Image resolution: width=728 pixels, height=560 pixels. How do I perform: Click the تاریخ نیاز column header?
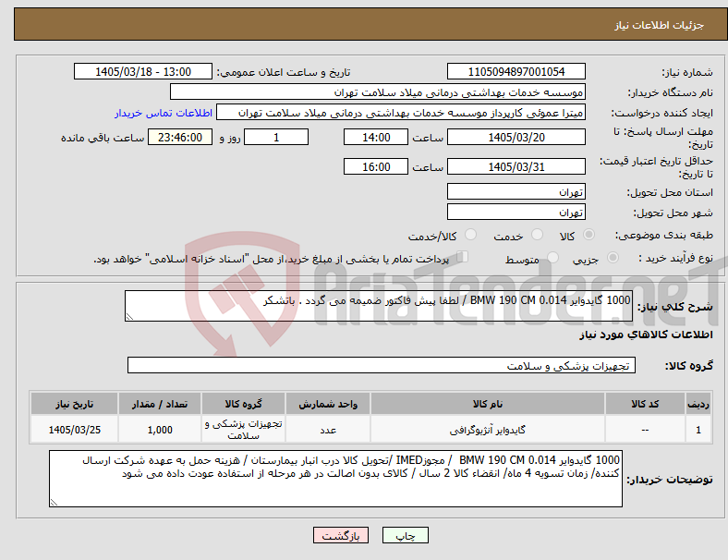coord(74,404)
